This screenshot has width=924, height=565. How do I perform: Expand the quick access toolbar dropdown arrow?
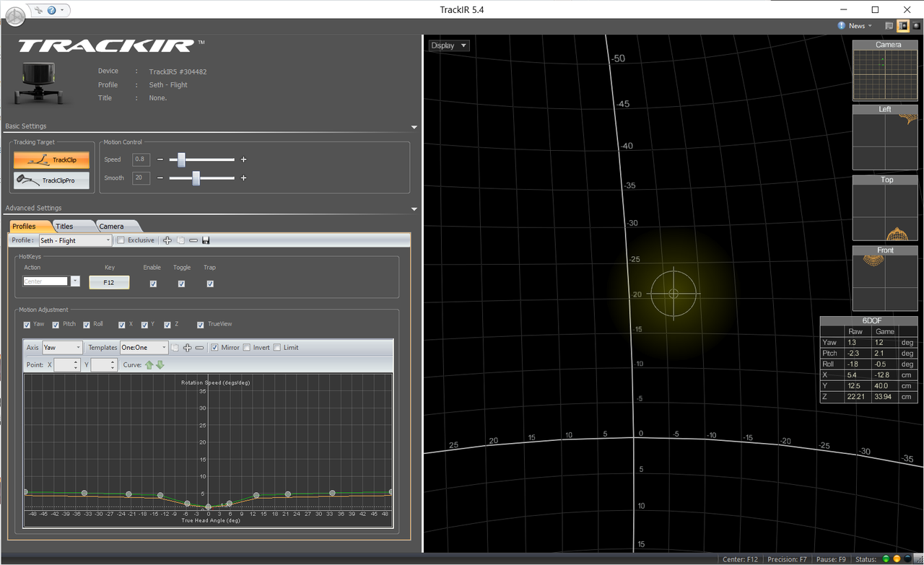(63, 10)
